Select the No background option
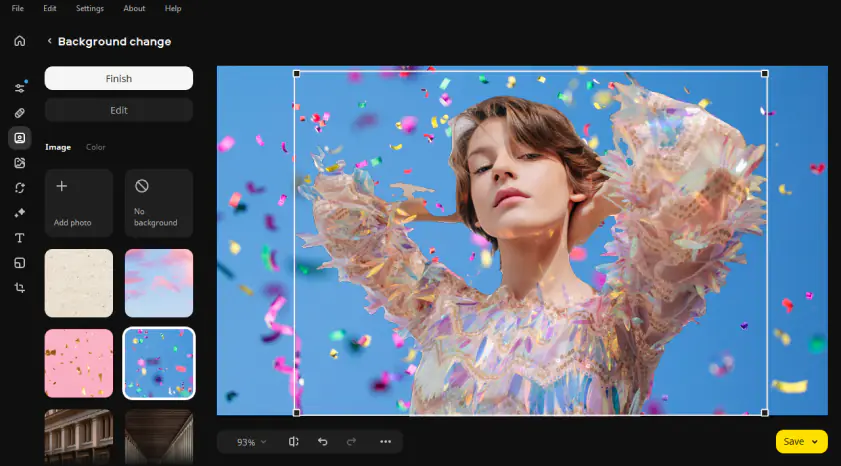Screen dimensions: 841x466 (x=159, y=203)
